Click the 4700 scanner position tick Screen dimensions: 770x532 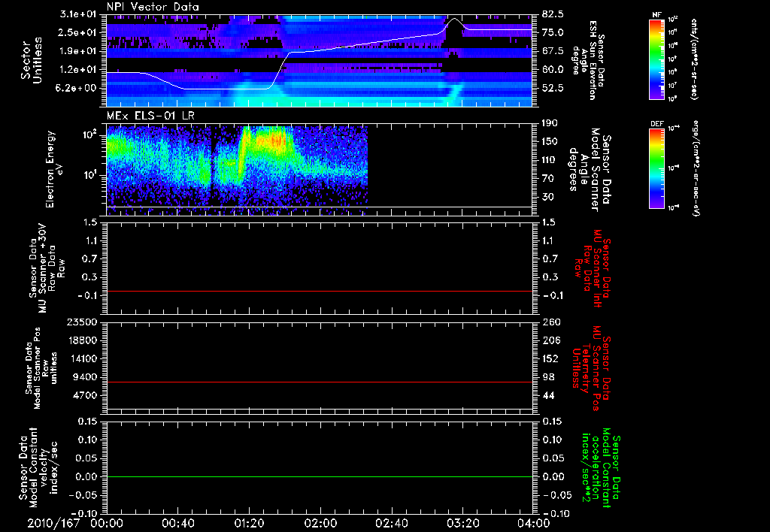point(86,395)
